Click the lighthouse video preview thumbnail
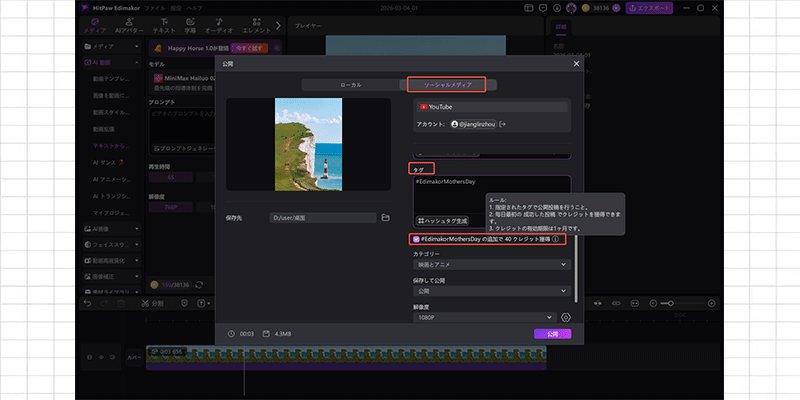 309,144
